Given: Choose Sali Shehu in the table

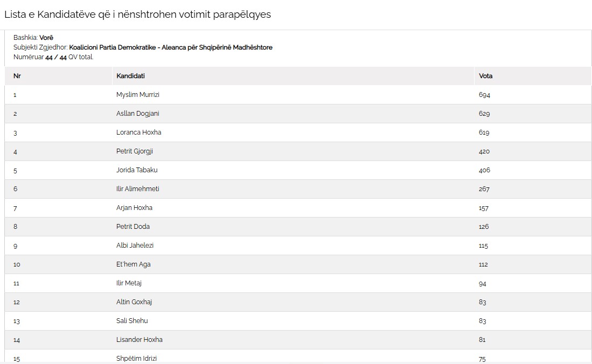Looking at the screenshot, I should pyautogui.click(x=132, y=321).
